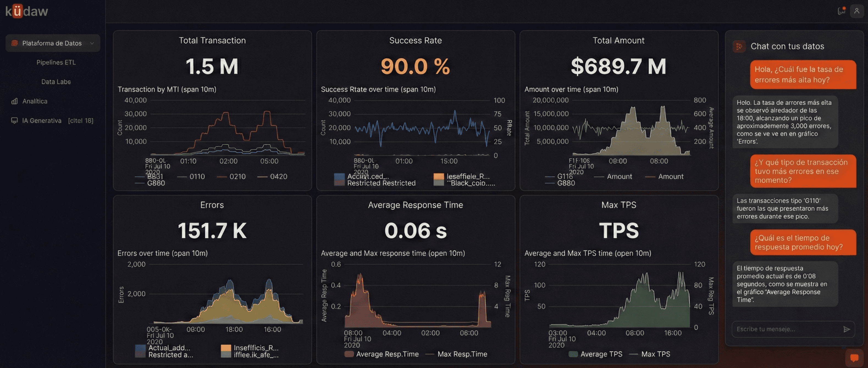This screenshot has width=868, height=368.
Task: Expand the Plataforma de Datos dropdown chevron
Action: coord(92,43)
